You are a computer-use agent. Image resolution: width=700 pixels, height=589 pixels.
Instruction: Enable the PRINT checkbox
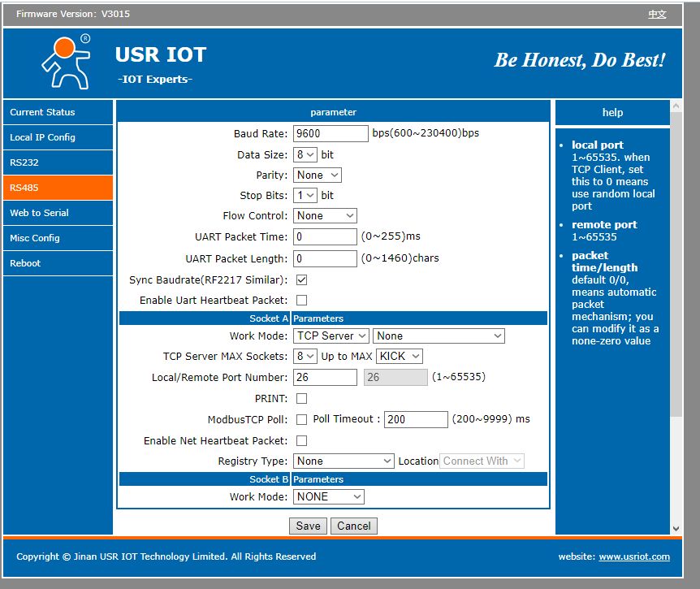(302, 398)
